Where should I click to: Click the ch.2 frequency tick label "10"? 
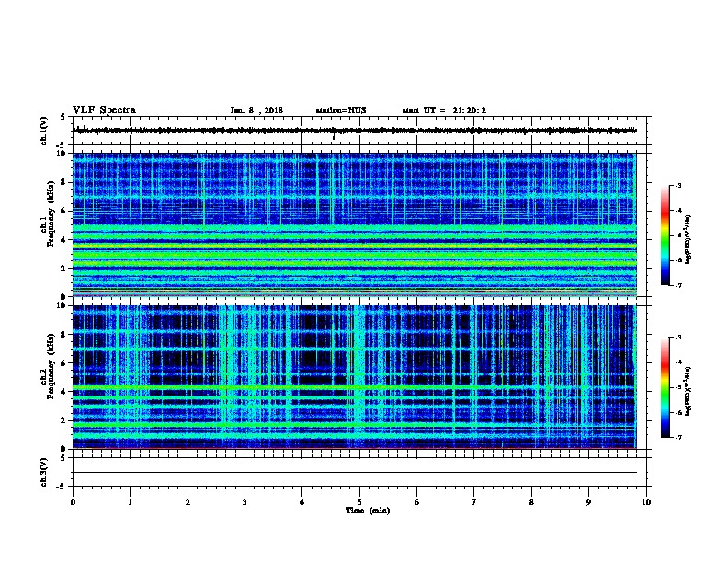pyautogui.click(x=62, y=305)
